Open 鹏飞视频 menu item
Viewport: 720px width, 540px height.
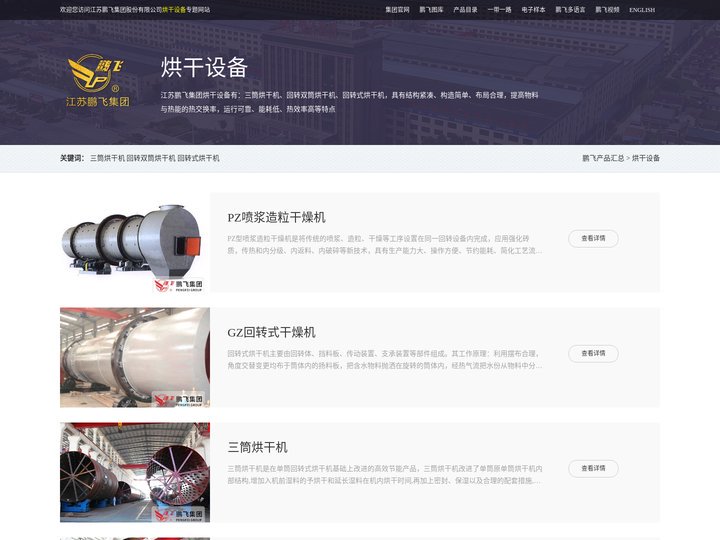pos(607,10)
